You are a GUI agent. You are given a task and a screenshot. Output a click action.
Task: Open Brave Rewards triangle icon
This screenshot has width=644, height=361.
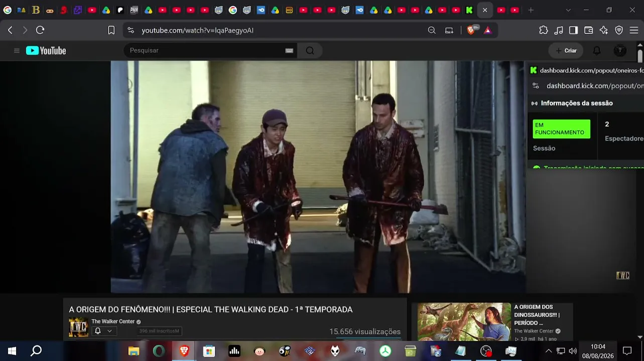tap(487, 30)
